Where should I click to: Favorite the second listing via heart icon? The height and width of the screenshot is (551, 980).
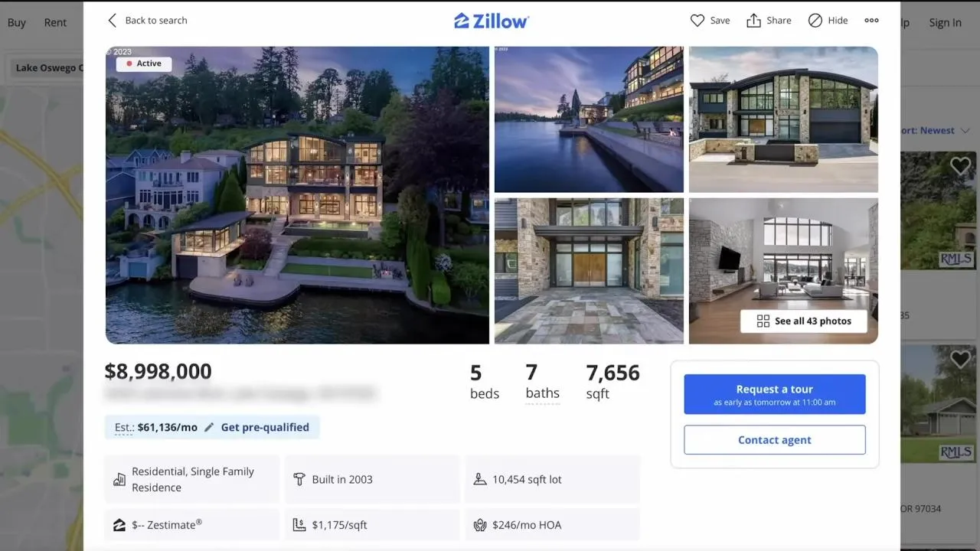point(960,358)
